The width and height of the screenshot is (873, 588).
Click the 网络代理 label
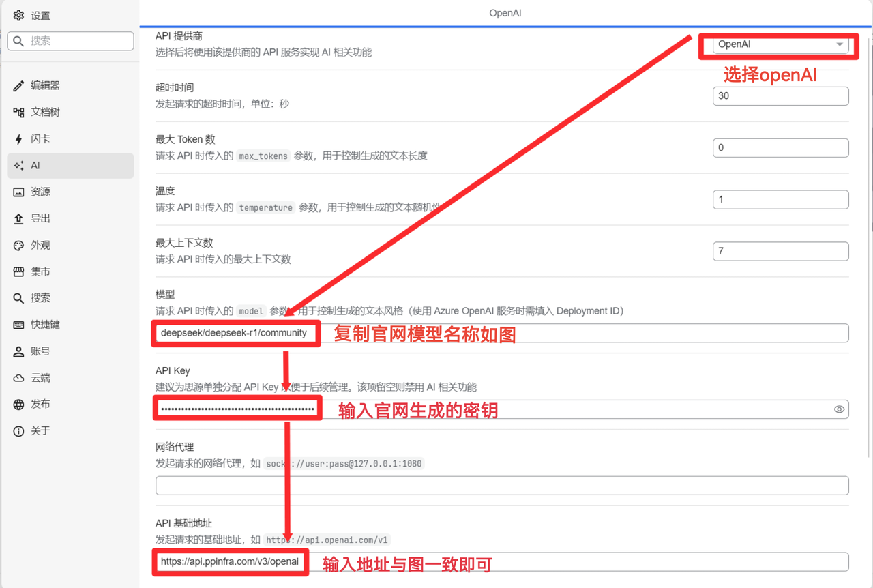[175, 447]
